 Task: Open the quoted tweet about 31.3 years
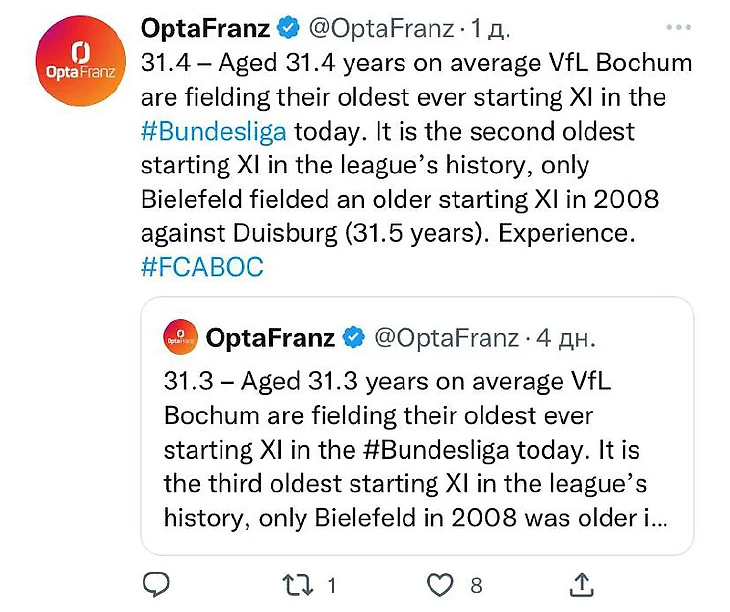point(416,450)
